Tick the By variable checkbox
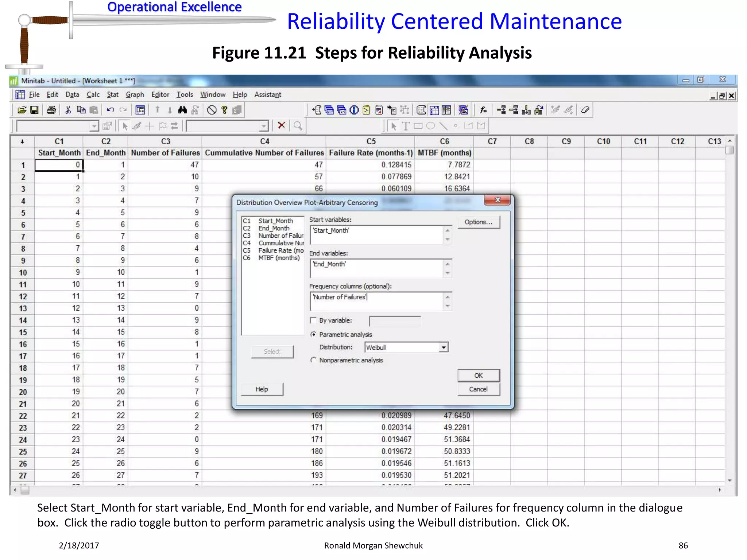 tap(313, 320)
